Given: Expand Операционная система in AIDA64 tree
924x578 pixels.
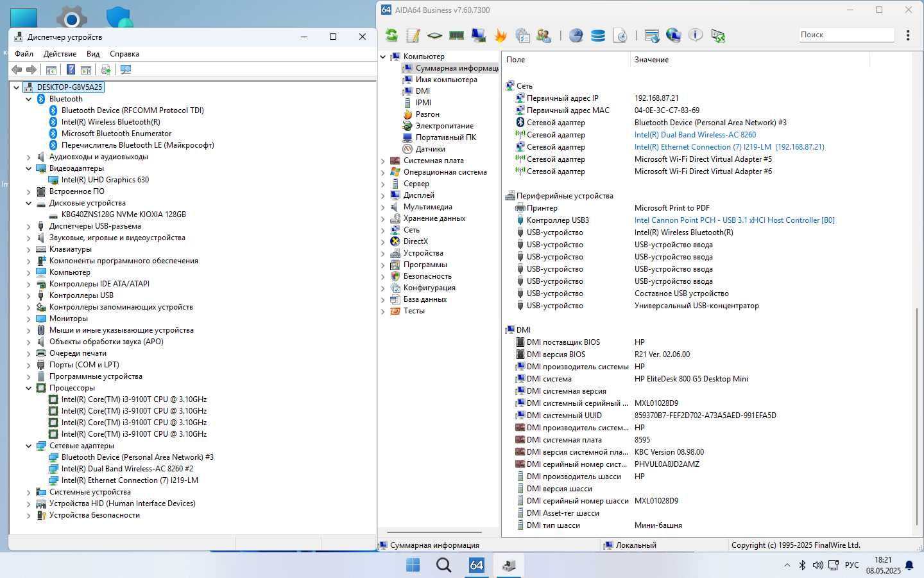Looking at the screenshot, I should (383, 172).
